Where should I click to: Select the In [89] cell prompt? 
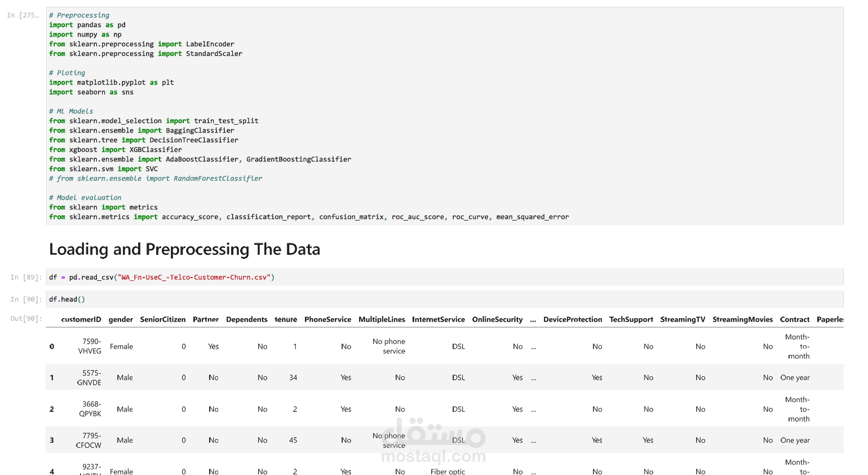click(26, 277)
